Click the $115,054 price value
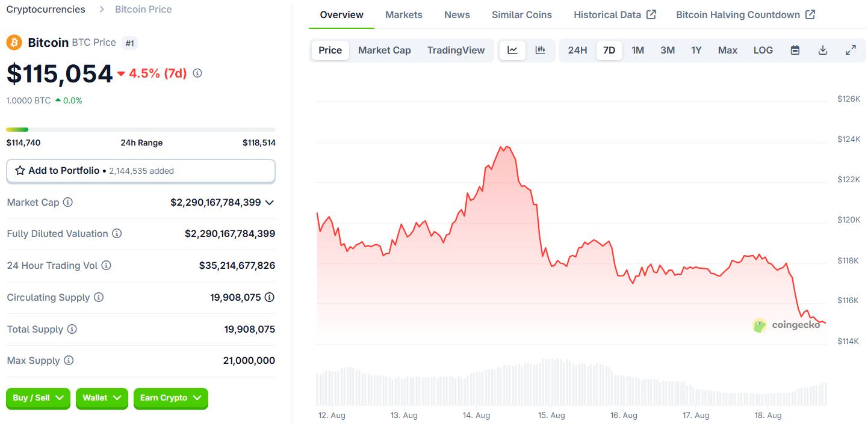 pos(60,73)
